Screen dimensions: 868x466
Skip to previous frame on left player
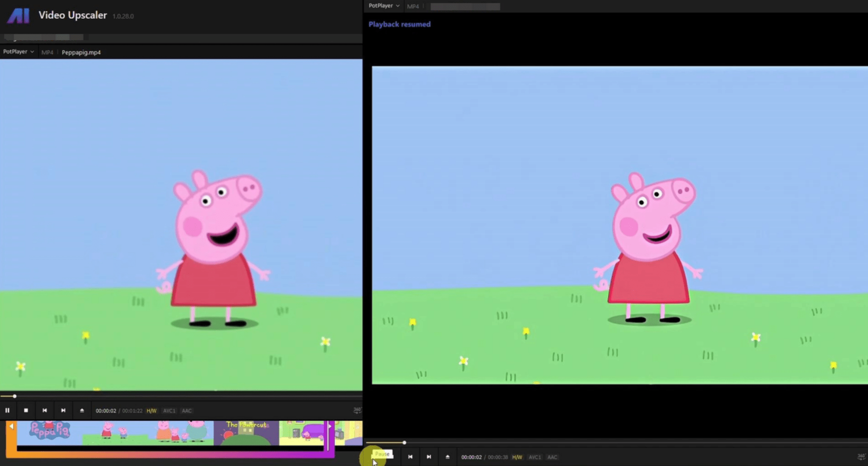45,410
